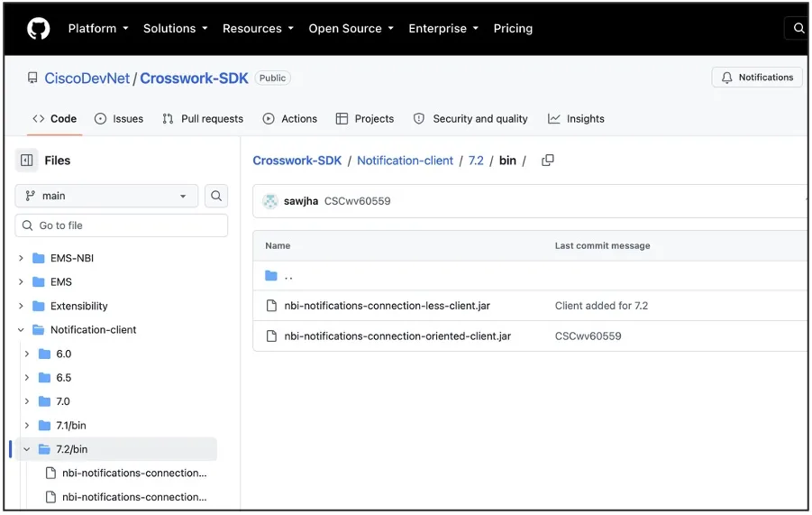Open the Crosswork-SDK repository title link
This screenshot has width=812, height=515.
click(x=194, y=78)
